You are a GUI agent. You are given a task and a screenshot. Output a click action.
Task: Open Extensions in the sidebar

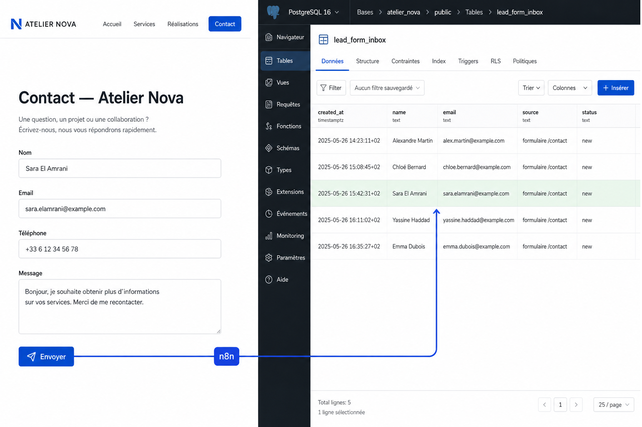(285, 192)
